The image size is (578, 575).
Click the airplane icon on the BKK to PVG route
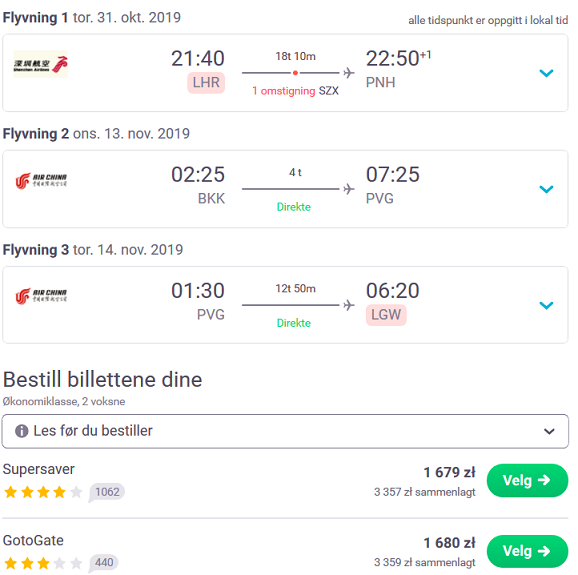pos(348,189)
